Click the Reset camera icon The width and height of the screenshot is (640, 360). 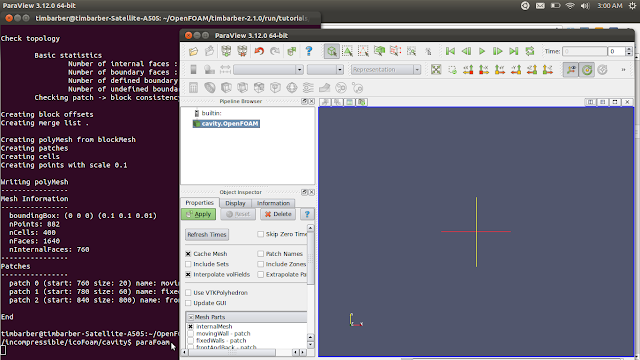pyautogui.click(x=436, y=69)
